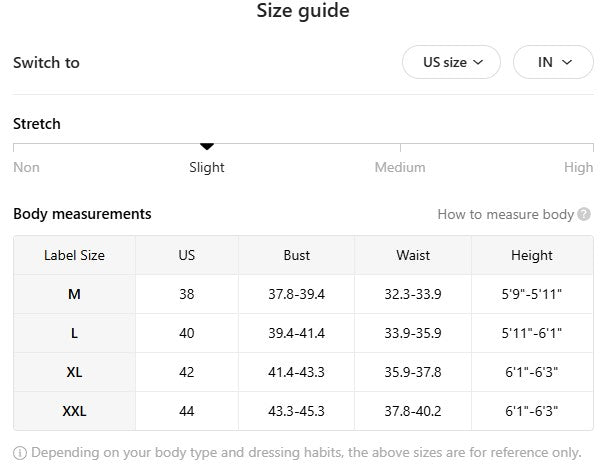The image size is (603, 466).
Task: Click the How to measure body link
Action: 505,214
